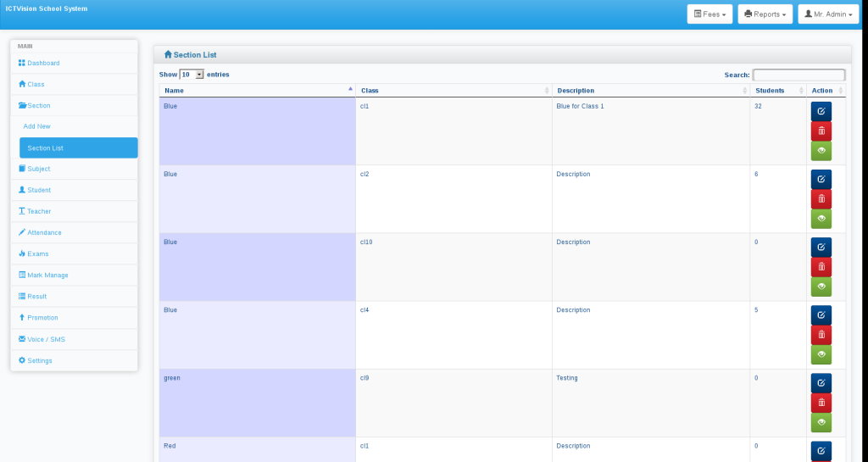Open the Subject menu item
The image size is (868, 462).
click(x=75, y=169)
